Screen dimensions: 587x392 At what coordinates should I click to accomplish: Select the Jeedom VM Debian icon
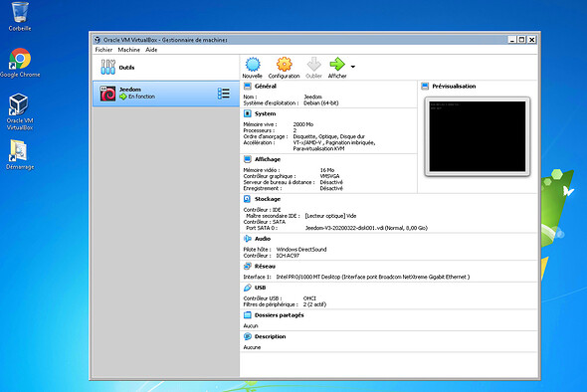coord(107,94)
